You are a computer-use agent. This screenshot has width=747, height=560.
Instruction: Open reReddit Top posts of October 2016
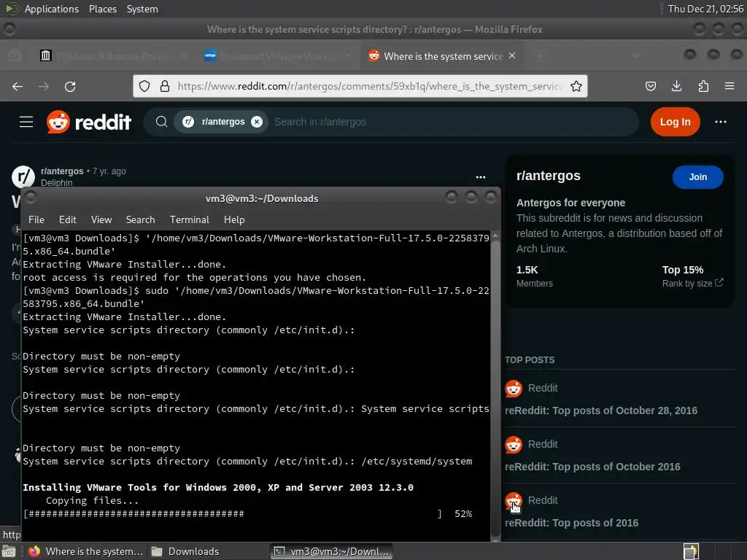click(592, 467)
